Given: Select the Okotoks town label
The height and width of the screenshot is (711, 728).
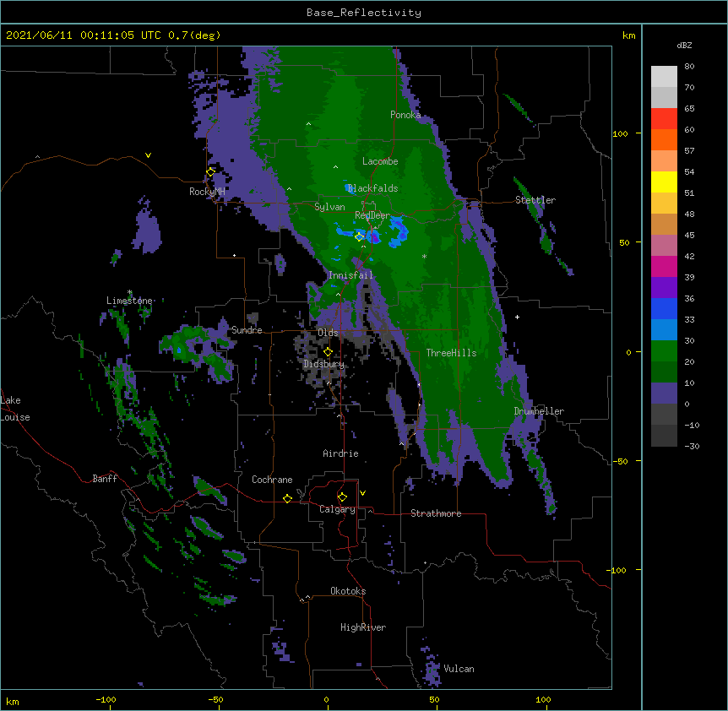Looking at the screenshot, I should click(x=348, y=591).
